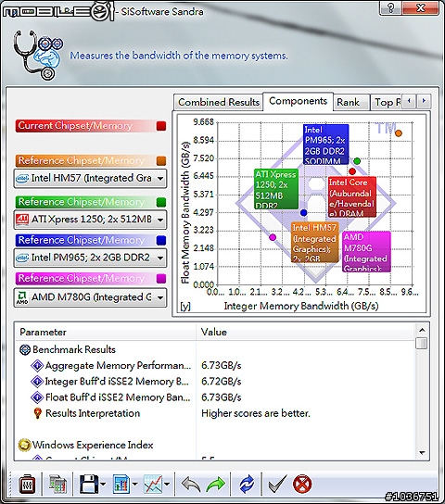445x504 pixels.
Task: Click the stethoscope brain module icon
Action: (x=38, y=56)
